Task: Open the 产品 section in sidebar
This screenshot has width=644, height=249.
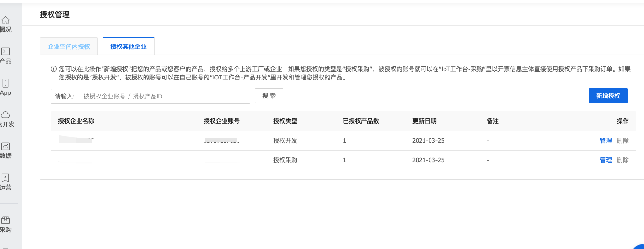Action: tap(6, 52)
